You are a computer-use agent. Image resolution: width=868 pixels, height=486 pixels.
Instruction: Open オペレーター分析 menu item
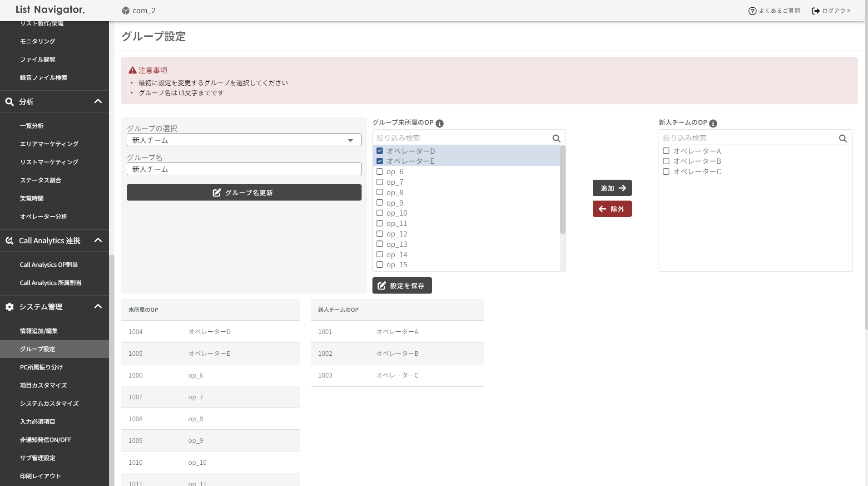coord(44,216)
